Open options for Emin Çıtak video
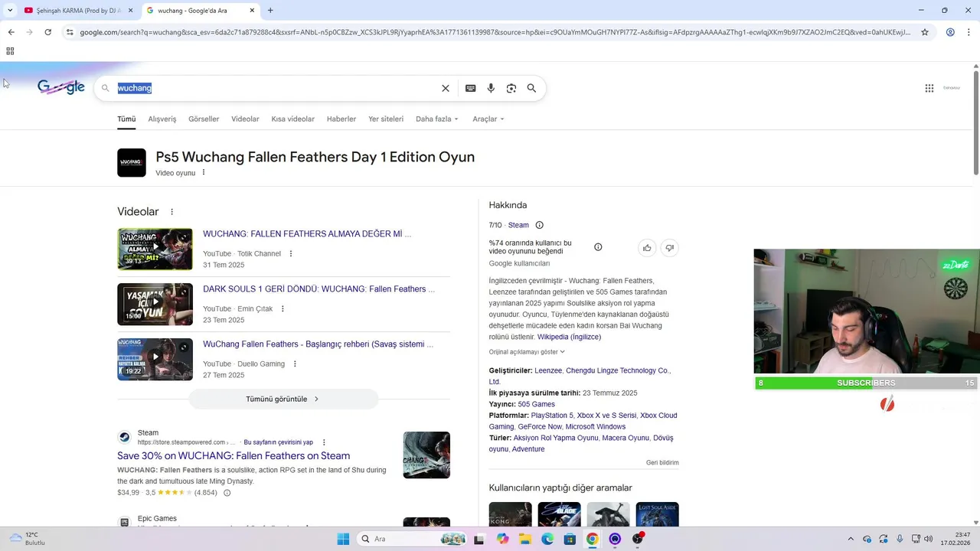This screenshot has height=551, width=980. tap(283, 308)
